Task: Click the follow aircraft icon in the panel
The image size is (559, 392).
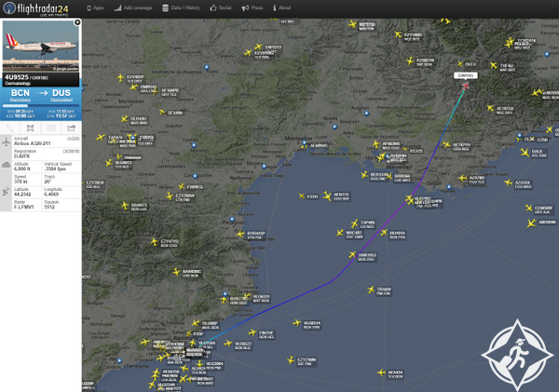Action: pos(31,128)
